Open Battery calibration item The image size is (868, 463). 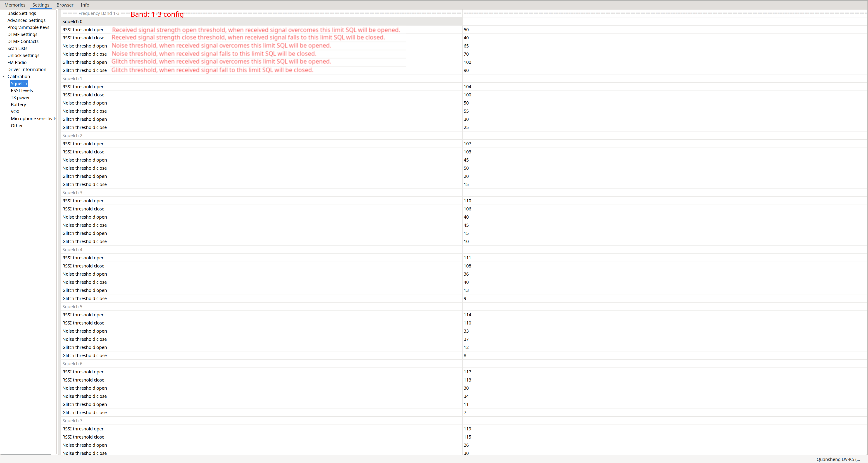coord(18,105)
